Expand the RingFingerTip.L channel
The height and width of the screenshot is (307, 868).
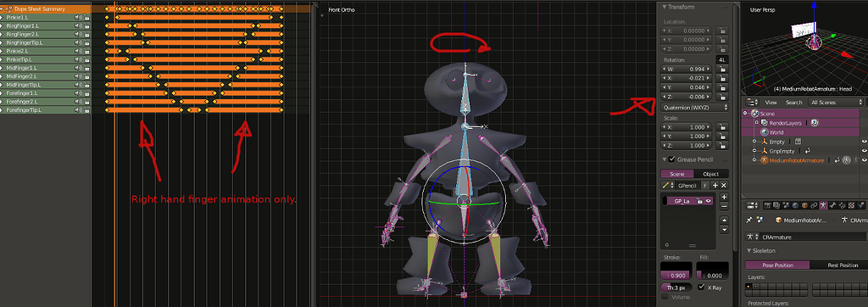pos(2,42)
